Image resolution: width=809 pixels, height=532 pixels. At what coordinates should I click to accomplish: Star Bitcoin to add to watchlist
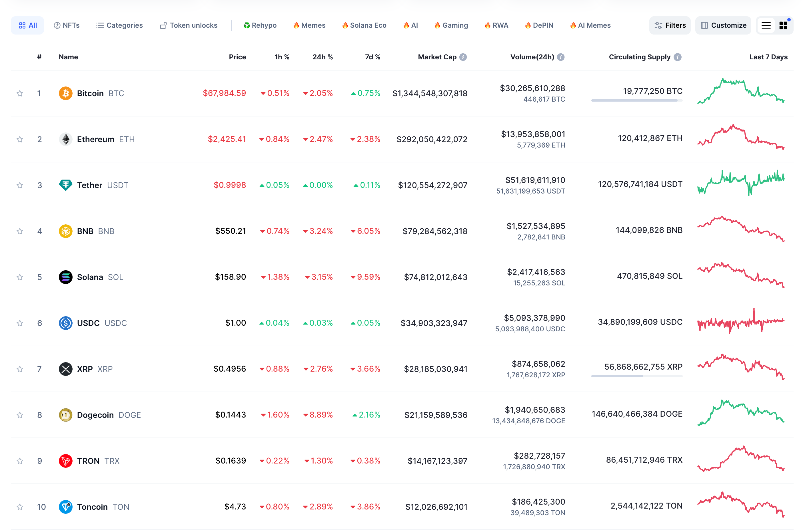[20, 93]
